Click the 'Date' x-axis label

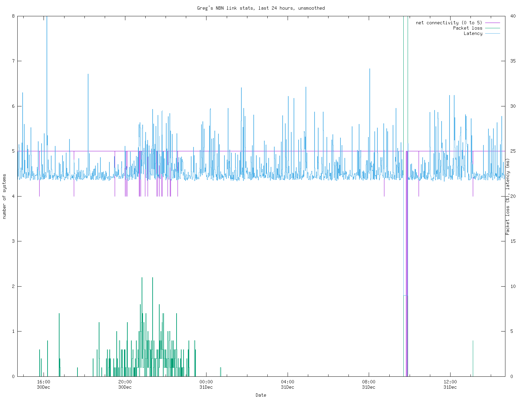tap(261, 395)
